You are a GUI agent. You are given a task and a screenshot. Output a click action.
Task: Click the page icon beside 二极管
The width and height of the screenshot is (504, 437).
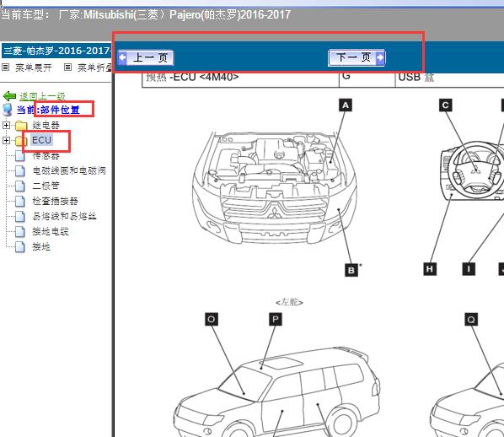coord(20,186)
